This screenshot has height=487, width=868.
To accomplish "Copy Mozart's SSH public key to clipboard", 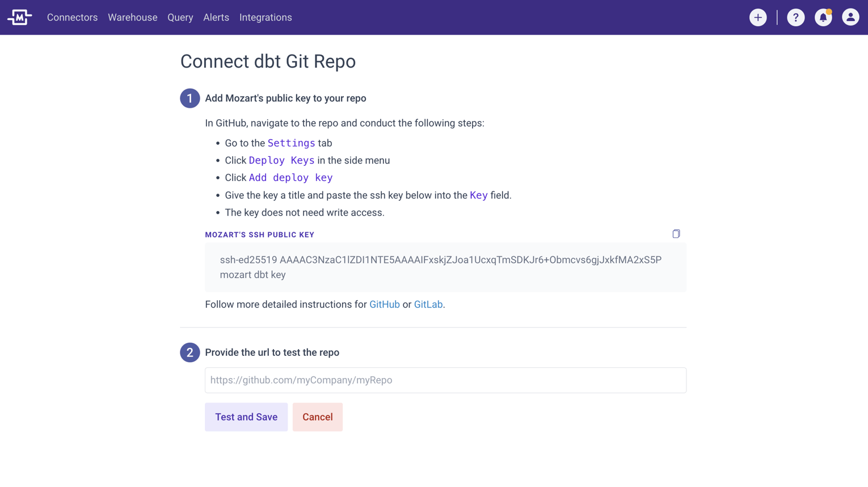I will (x=676, y=234).
